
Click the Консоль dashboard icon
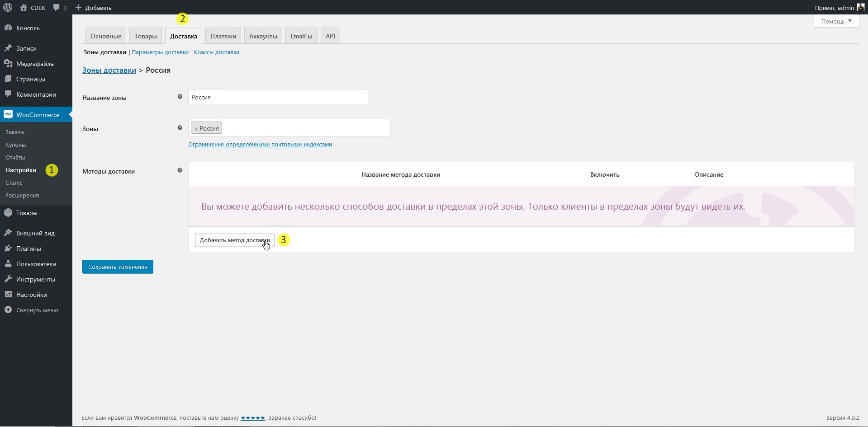(x=8, y=28)
